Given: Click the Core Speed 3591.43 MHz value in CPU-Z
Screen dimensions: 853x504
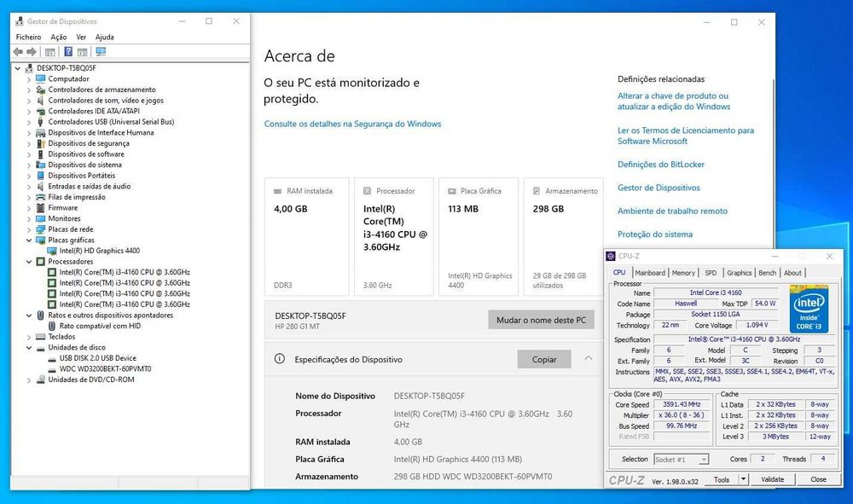Looking at the screenshot, I should [682, 404].
